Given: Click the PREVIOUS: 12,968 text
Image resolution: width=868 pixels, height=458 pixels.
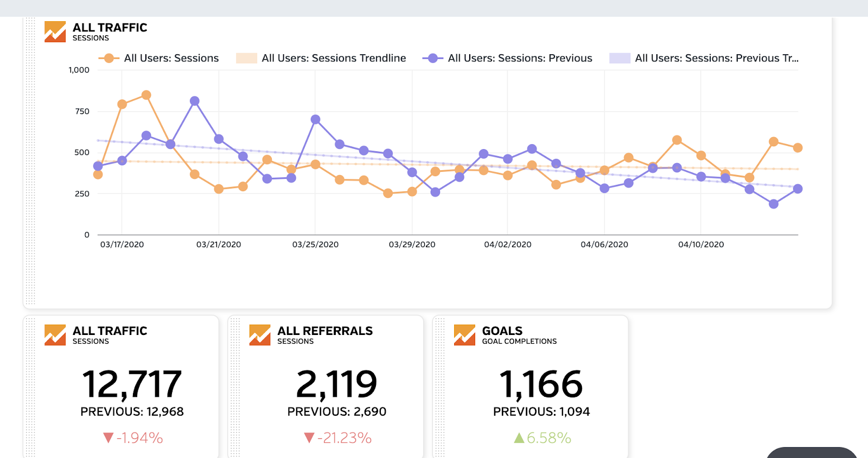Looking at the screenshot, I should click(x=132, y=412).
